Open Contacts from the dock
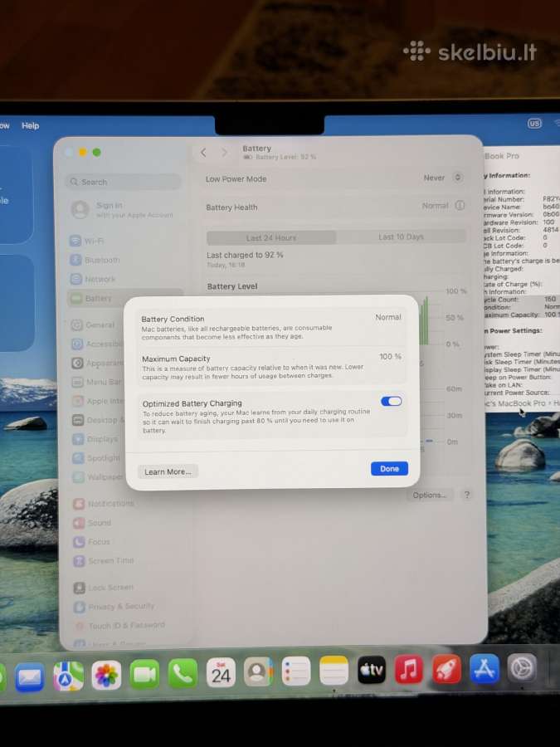Screen dimensions: 560x747 [259, 671]
